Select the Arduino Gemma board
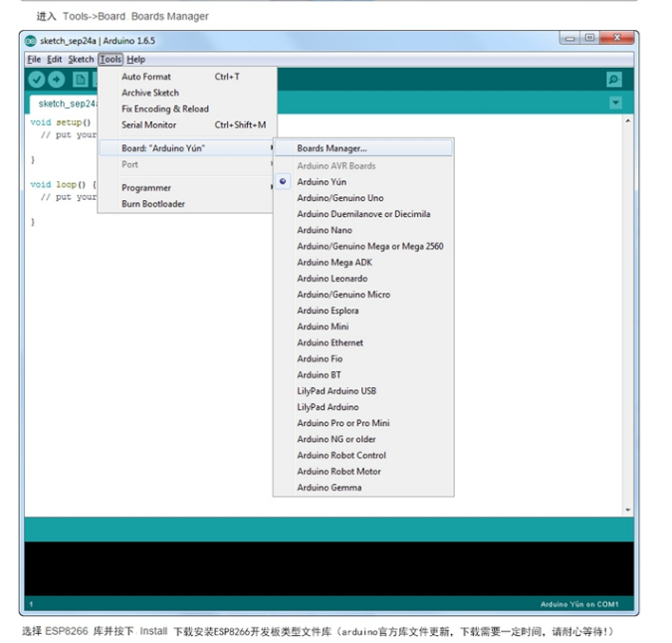This screenshot has height=643, width=672. click(x=363, y=488)
